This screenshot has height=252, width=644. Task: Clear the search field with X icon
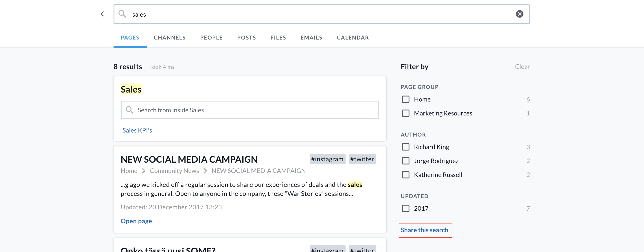(x=519, y=14)
